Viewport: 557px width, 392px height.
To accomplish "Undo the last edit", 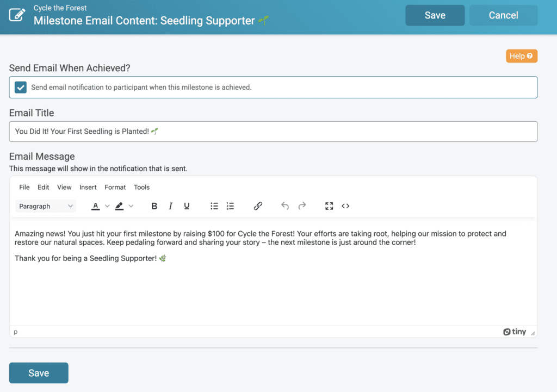I will 285,206.
